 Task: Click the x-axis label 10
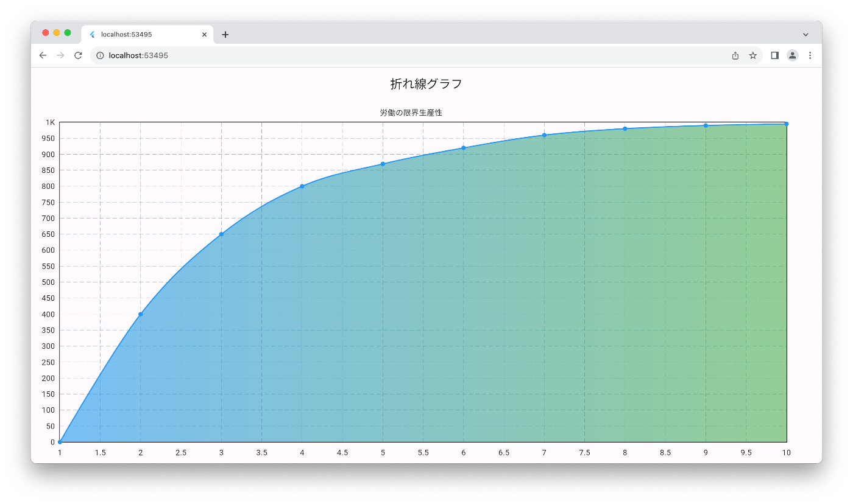point(787,453)
